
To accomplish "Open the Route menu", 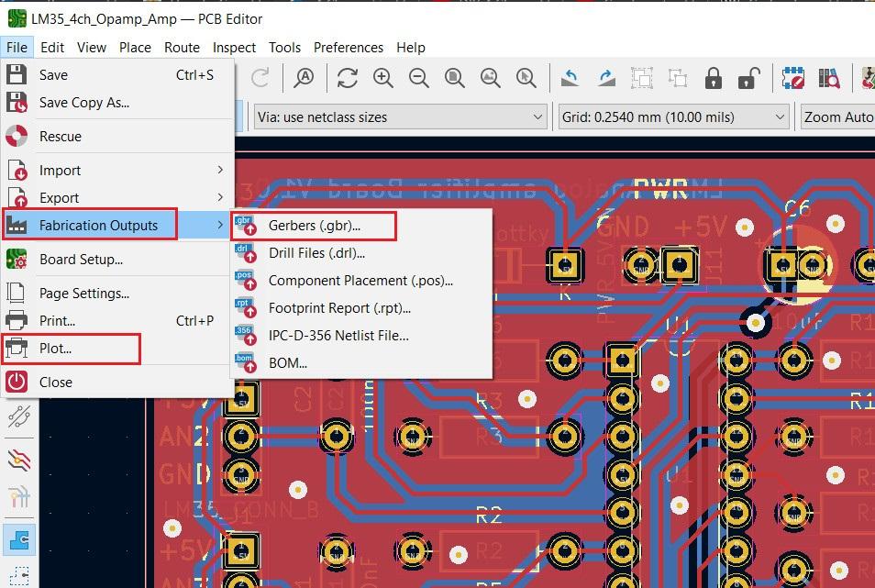I will point(182,48).
